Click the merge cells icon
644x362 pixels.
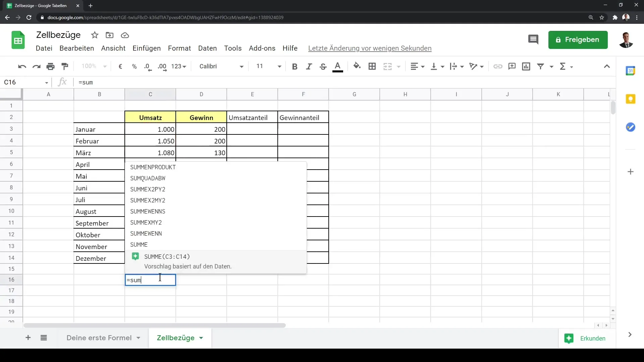click(x=387, y=66)
